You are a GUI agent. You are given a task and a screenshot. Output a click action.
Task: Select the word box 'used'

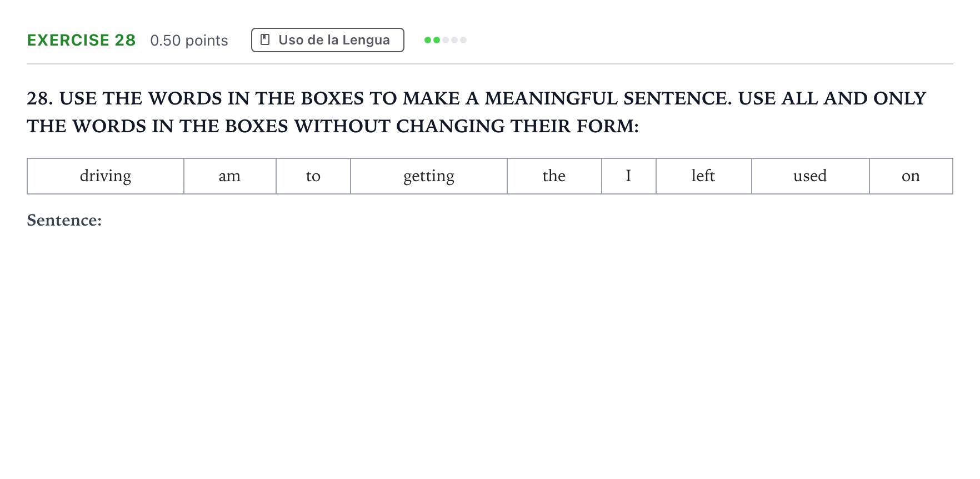click(811, 176)
